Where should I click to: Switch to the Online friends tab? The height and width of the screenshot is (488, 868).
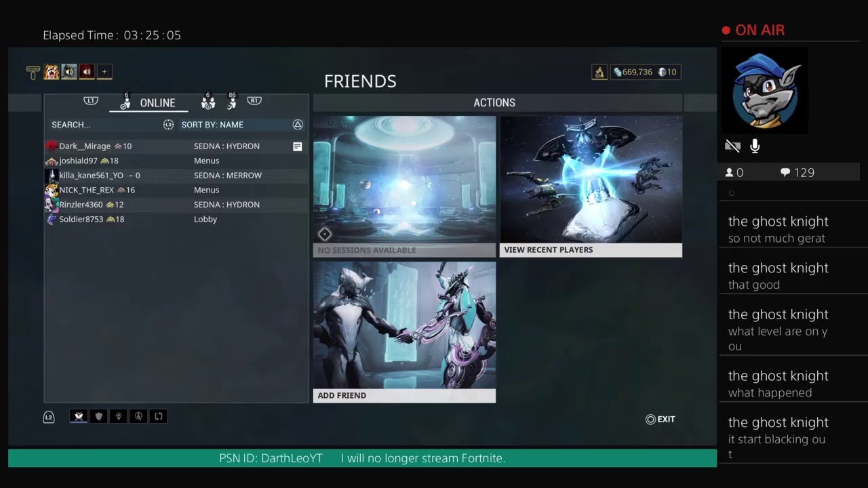pyautogui.click(x=149, y=102)
